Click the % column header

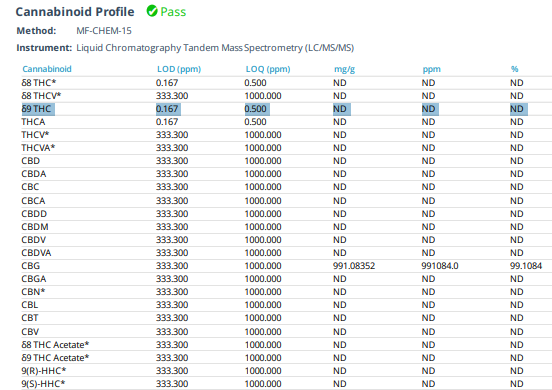515,69
